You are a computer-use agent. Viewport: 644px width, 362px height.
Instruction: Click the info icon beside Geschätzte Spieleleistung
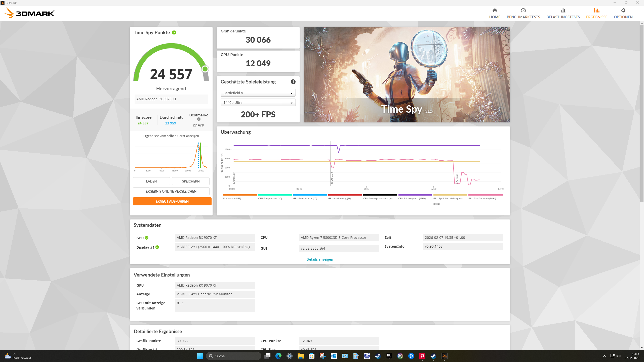293,81
